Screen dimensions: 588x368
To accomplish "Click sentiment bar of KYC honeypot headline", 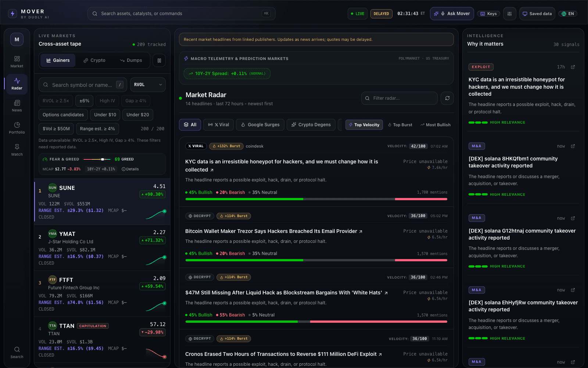I will click(316, 199).
